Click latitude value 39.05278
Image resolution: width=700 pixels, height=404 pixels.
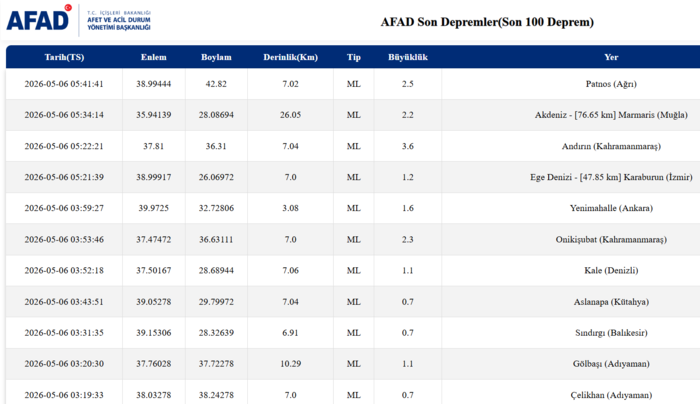[154, 302]
